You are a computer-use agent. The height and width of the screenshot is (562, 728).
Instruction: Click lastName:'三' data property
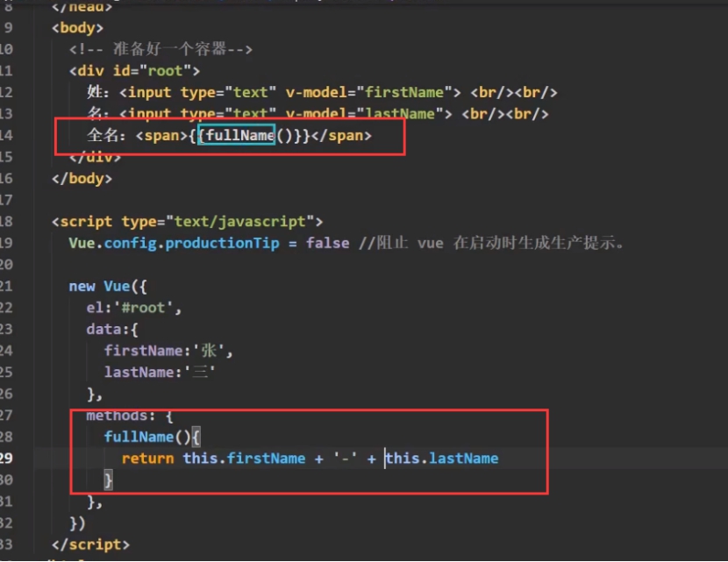(x=160, y=373)
